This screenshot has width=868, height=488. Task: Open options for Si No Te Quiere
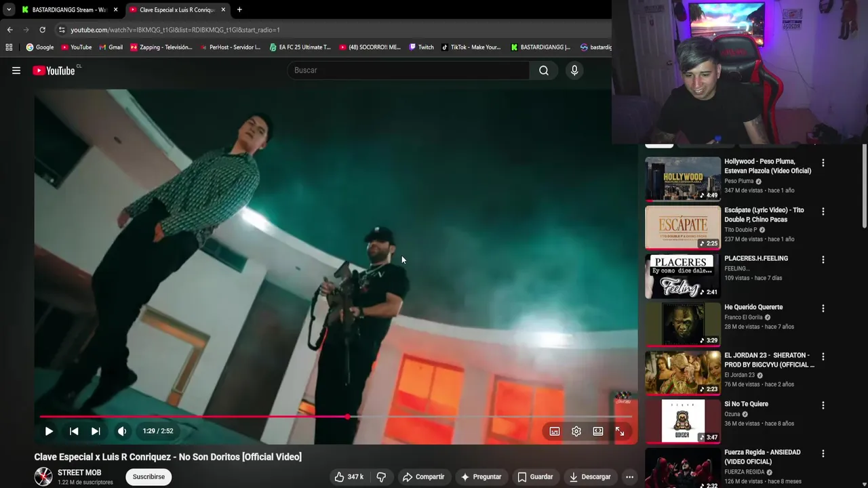[x=823, y=405]
